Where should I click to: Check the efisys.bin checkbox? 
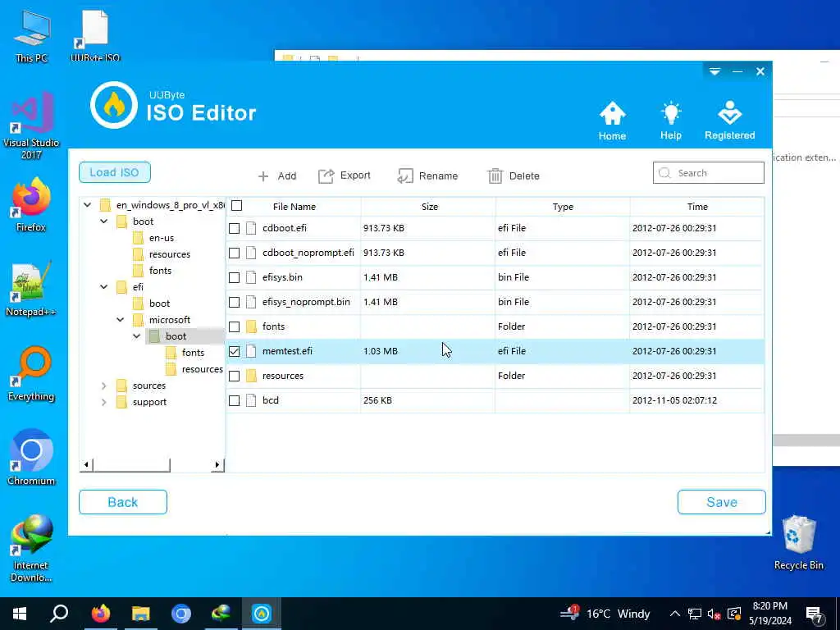click(x=234, y=277)
